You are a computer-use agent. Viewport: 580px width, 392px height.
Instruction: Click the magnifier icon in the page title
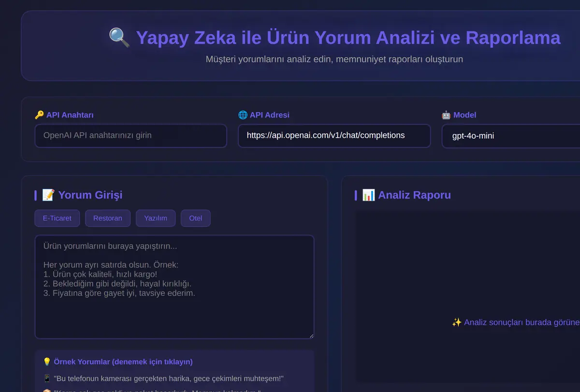[119, 37]
